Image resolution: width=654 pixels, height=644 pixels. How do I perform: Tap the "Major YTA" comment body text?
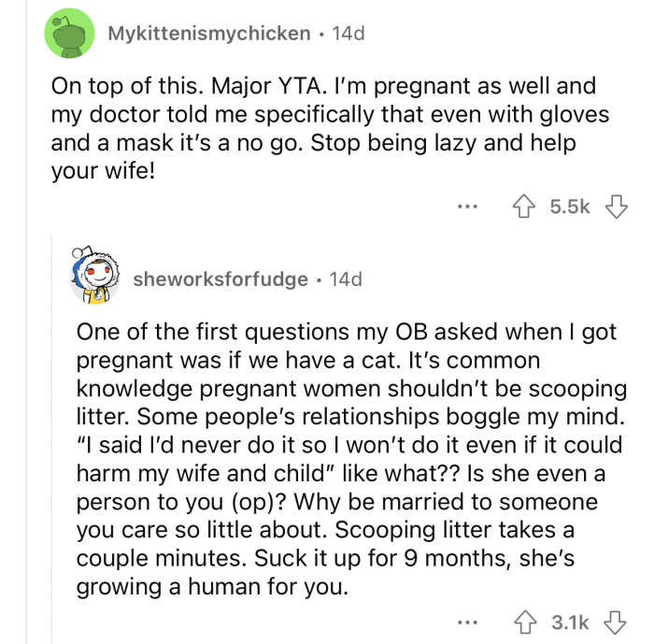tap(330, 128)
